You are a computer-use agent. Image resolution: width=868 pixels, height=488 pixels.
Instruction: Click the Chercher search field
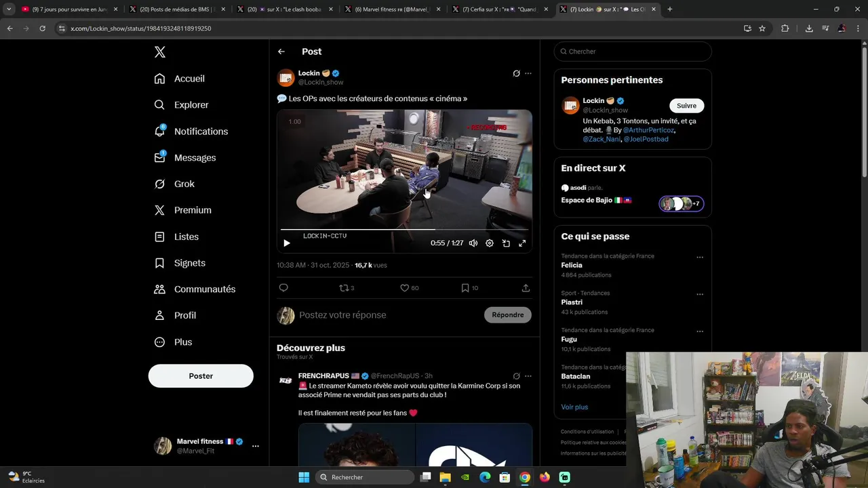[633, 52]
